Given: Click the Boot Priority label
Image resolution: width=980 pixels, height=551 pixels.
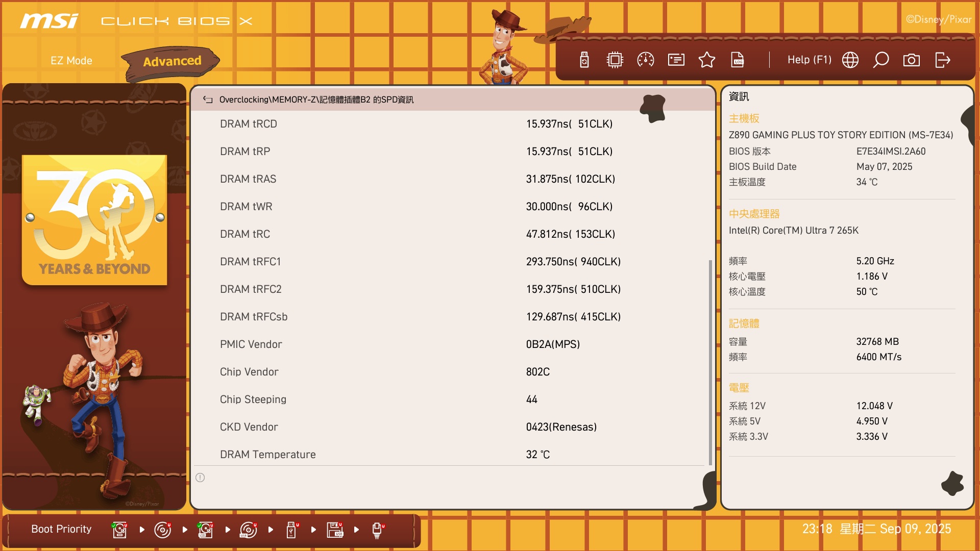Looking at the screenshot, I should [61, 529].
